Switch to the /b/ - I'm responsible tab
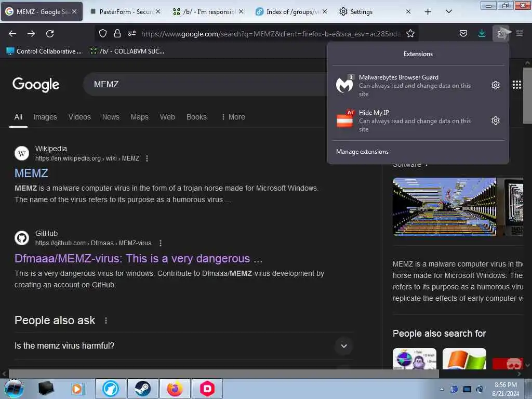Image resolution: width=532 pixels, height=399 pixels. tap(208, 12)
